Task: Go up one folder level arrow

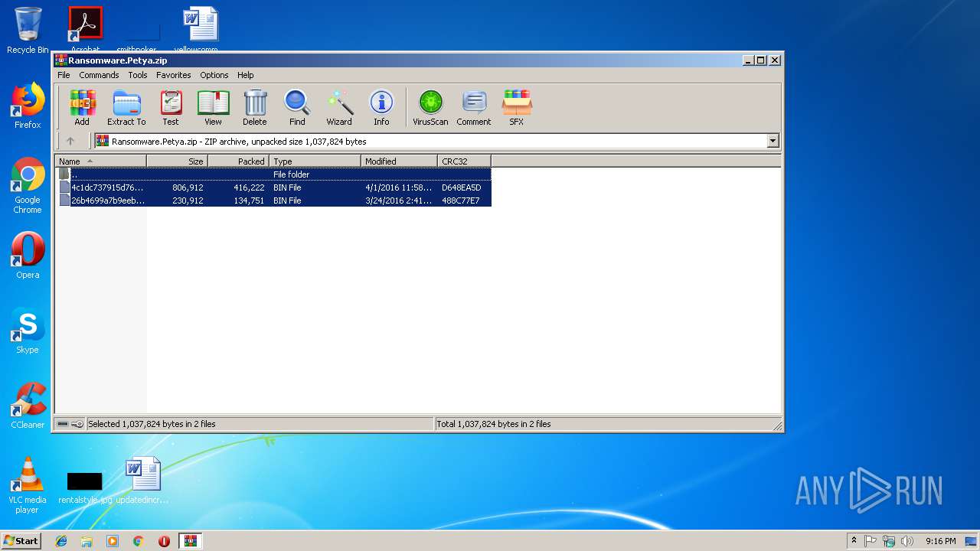Action: click(70, 141)
